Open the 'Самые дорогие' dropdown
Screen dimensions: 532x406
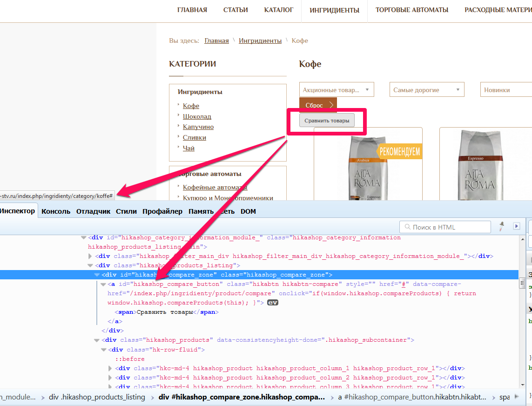coord(426,90)
